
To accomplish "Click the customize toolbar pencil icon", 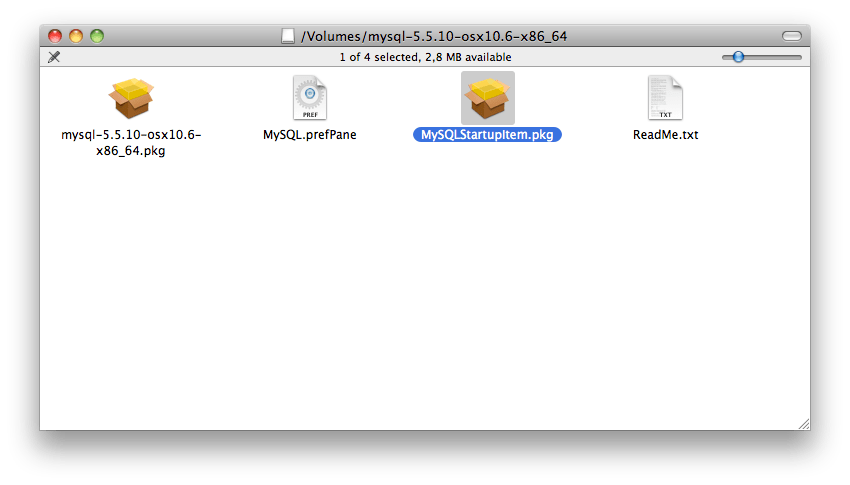I will (54, 57).
